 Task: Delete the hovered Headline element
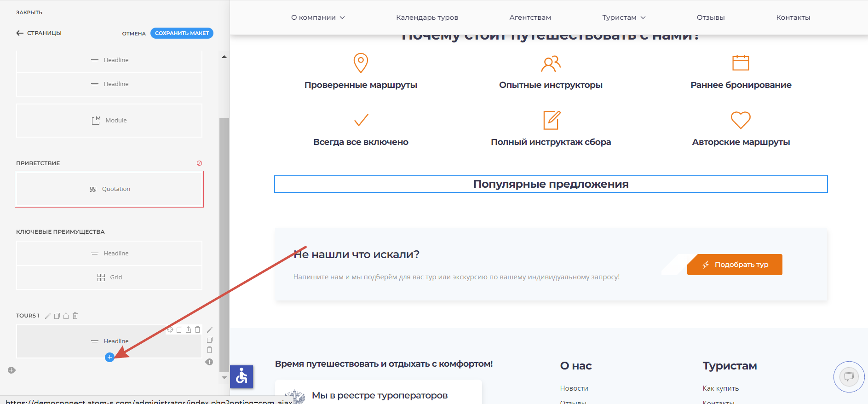point(198,329)
